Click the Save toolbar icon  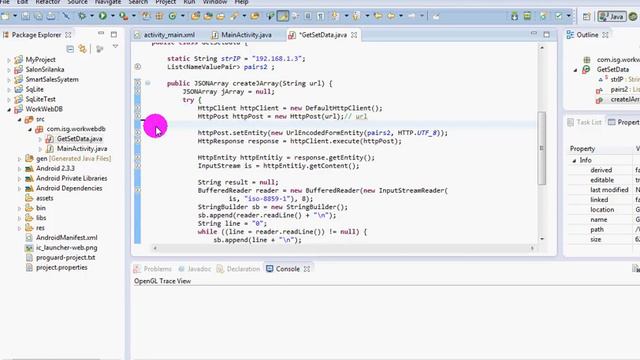tap(25, 16)
